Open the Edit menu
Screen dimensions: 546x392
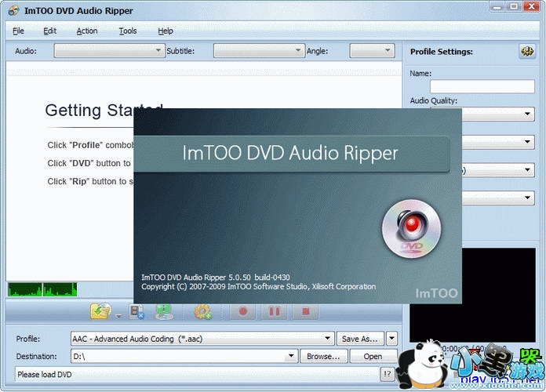tap(49, 31)
